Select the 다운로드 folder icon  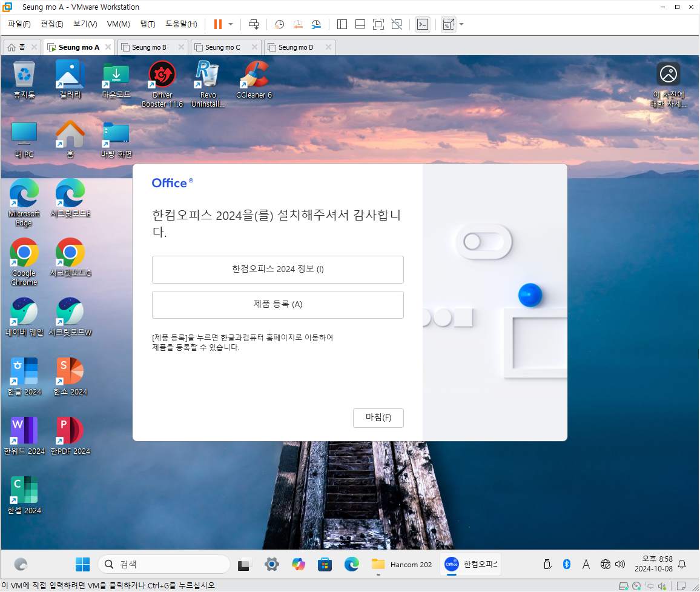(116, 80)
